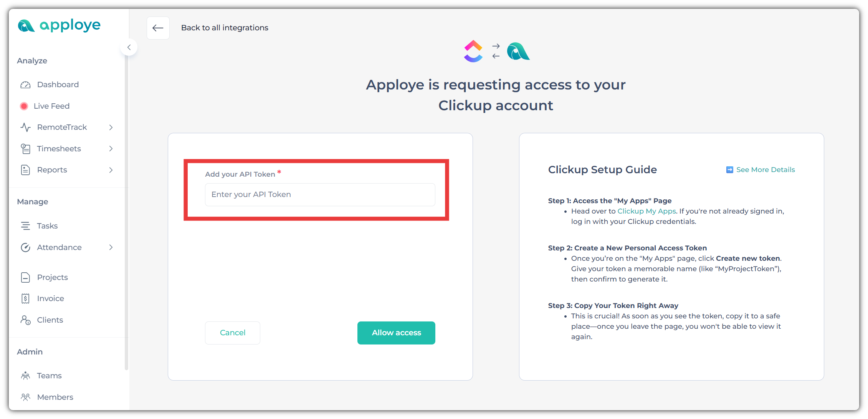Click the Dashboard gauge icon
This screenshot has width=868, height=419.
click(25, 84)
